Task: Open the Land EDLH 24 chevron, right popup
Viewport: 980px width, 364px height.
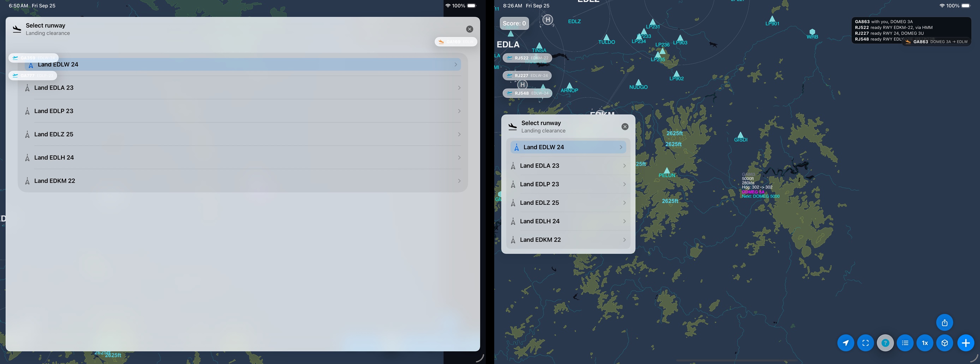Action: [624, 222]
